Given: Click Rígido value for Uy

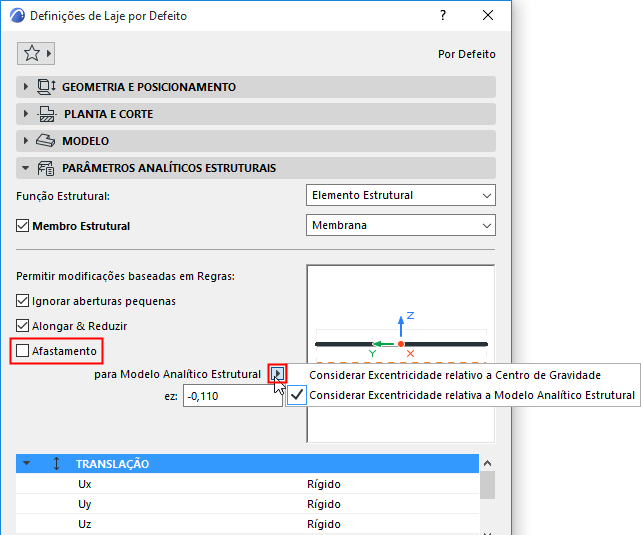Looking at the screenshot, I should [324, 504].
